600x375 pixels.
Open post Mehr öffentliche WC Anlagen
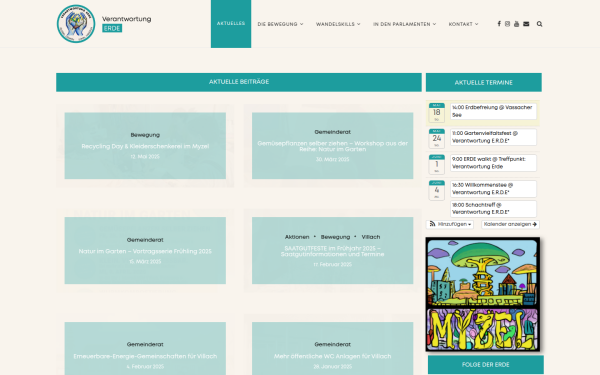[333, 356]
